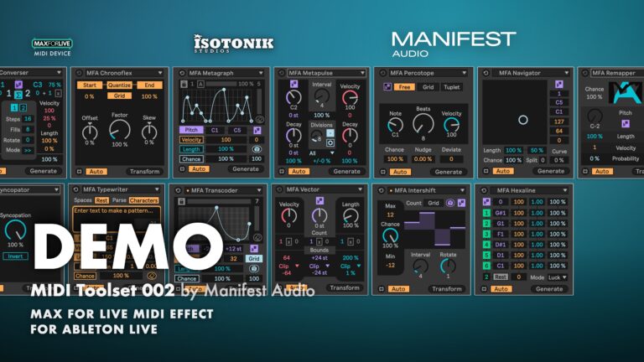The image size is (644, 362).
Task: Click Invert button in Syncopator
Action: pyautogui.click(x=15, y=256)
